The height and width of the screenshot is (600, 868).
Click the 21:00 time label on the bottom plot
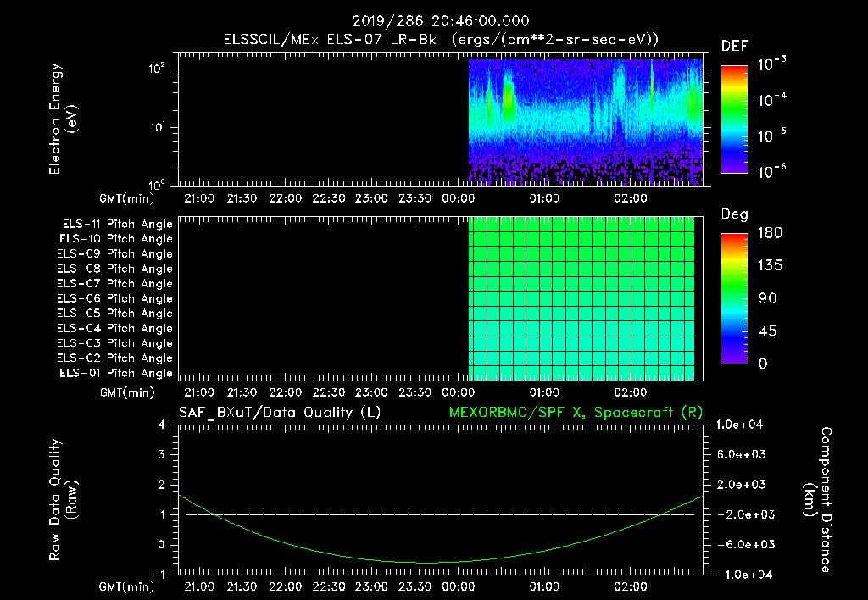coord(198,586)
